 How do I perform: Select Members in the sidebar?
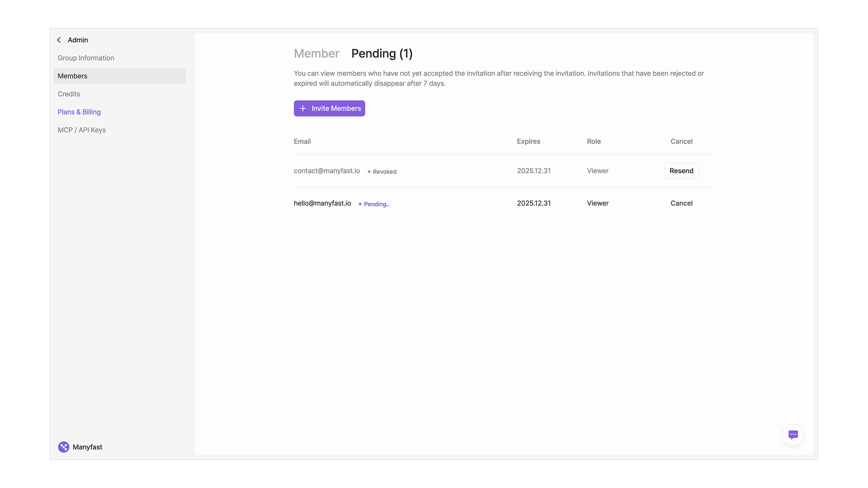[72, 76]
